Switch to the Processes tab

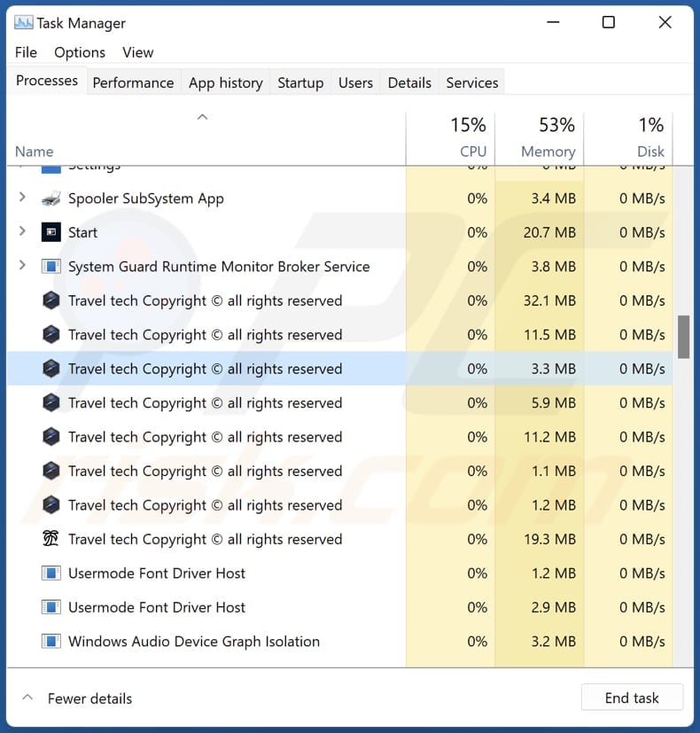tap(47, 81)
